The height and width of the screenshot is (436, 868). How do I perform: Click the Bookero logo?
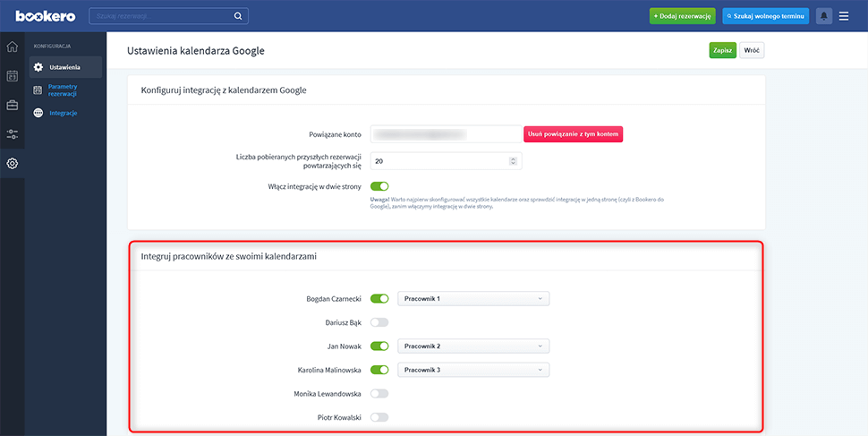tap(46, 16)
